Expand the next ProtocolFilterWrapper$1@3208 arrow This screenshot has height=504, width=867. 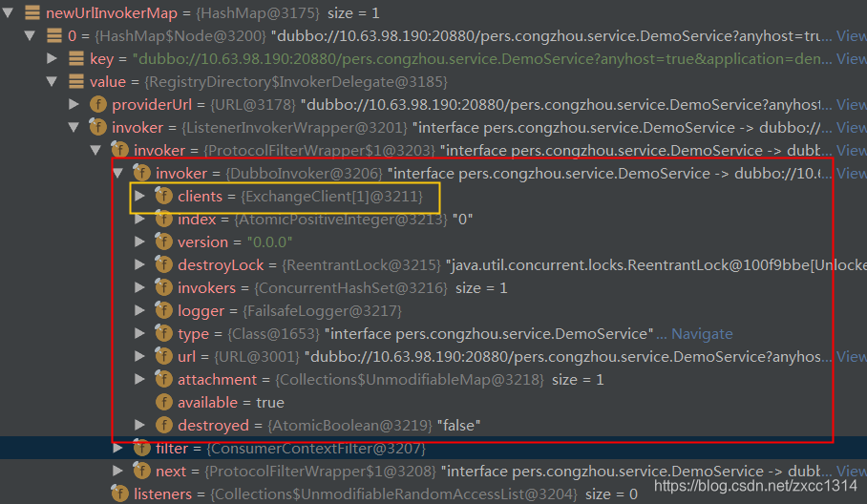click(x=118, y=472)
